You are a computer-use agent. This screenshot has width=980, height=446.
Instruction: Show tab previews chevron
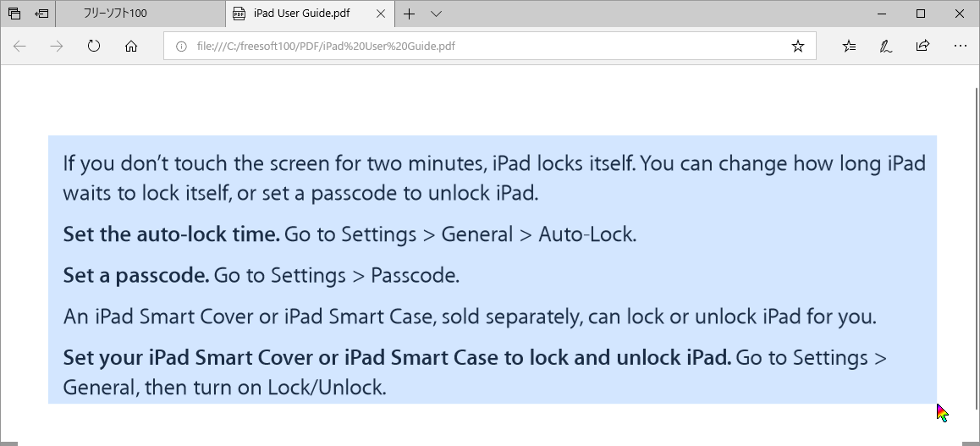click(x=436, y=14)
